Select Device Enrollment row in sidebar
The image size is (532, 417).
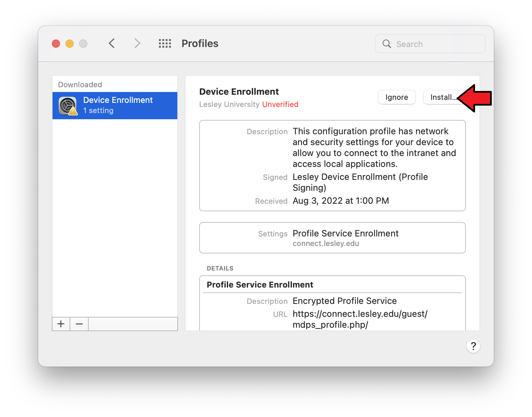coord(115,106)
